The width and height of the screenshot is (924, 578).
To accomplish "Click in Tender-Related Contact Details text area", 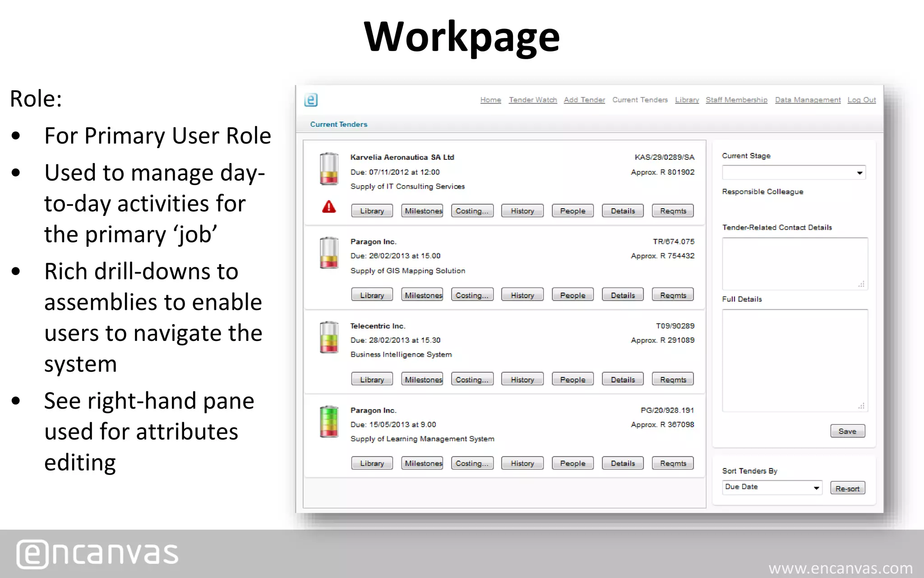I will coord(795,264).
